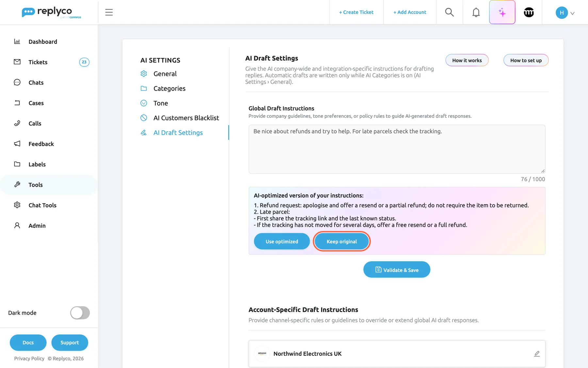Click the Labels folder icon
The height and width of the screenshot is (368, 588).
[x=17, y=164]
